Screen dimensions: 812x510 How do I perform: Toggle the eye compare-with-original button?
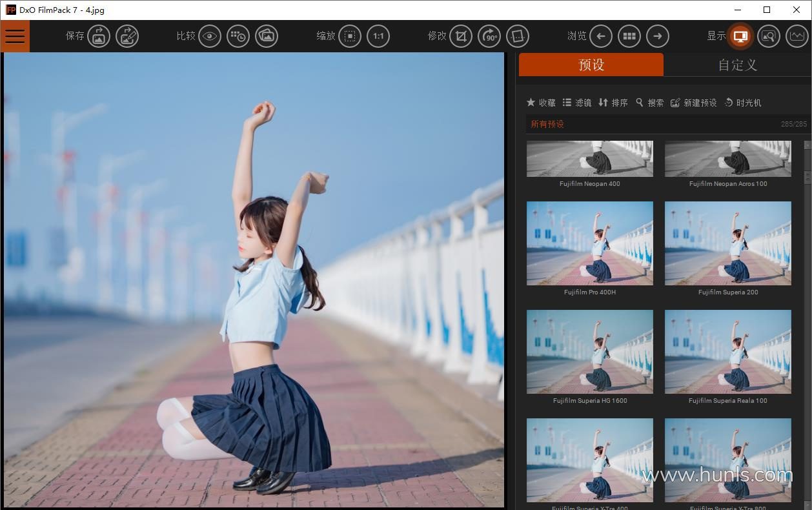pos(210,36)
